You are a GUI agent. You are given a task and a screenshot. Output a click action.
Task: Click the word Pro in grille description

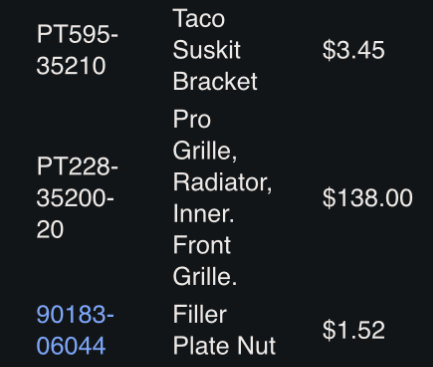click(x=192, y=119)
